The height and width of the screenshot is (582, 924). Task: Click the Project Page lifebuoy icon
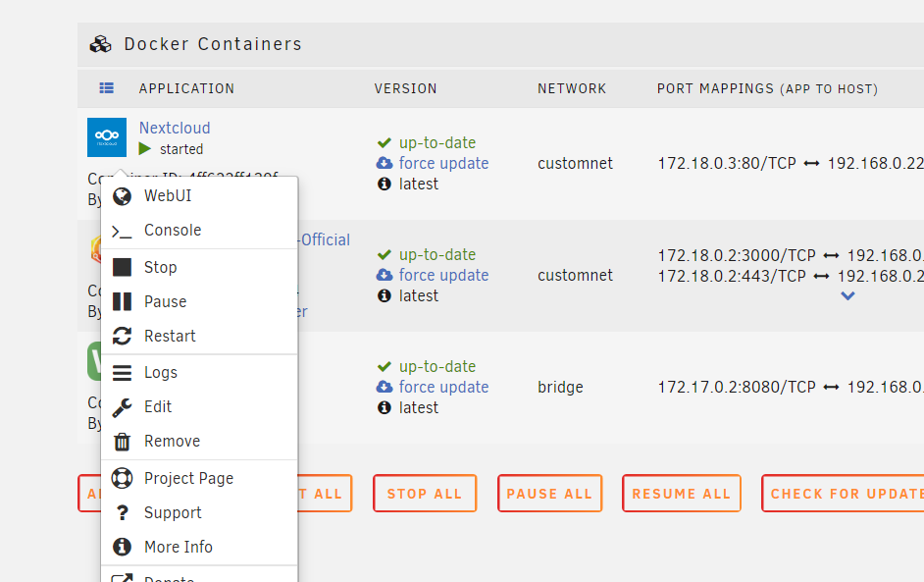pyautogui.click(x=122, y=478)
